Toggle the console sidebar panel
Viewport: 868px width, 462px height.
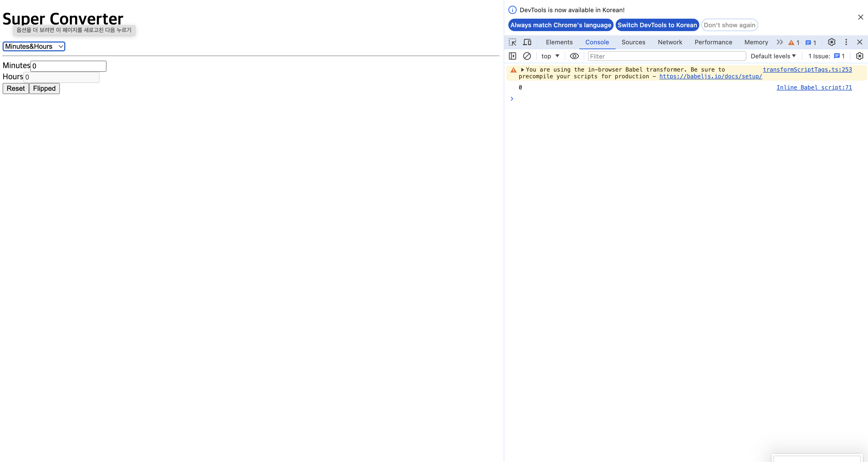coord(513,56)
